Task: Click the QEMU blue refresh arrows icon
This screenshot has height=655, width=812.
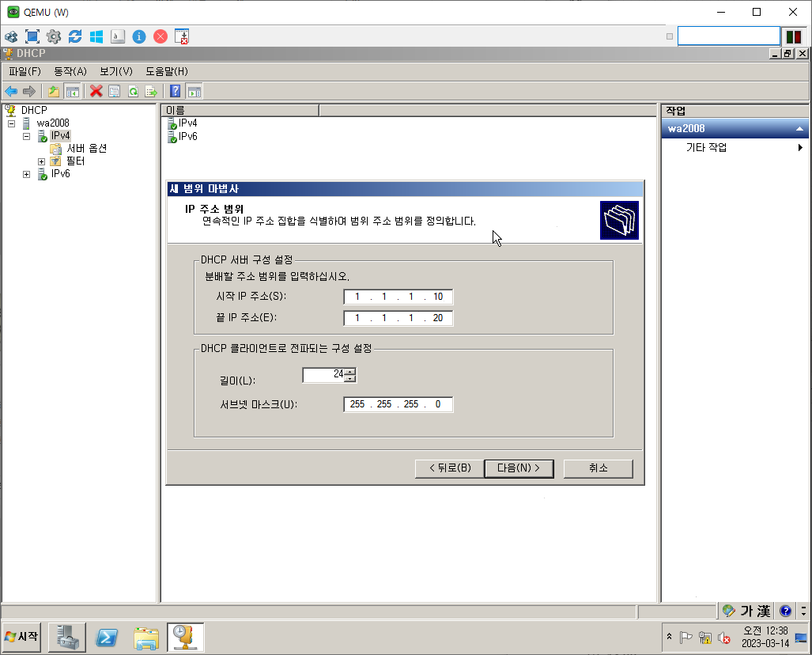Action: (x=75, y=37)
